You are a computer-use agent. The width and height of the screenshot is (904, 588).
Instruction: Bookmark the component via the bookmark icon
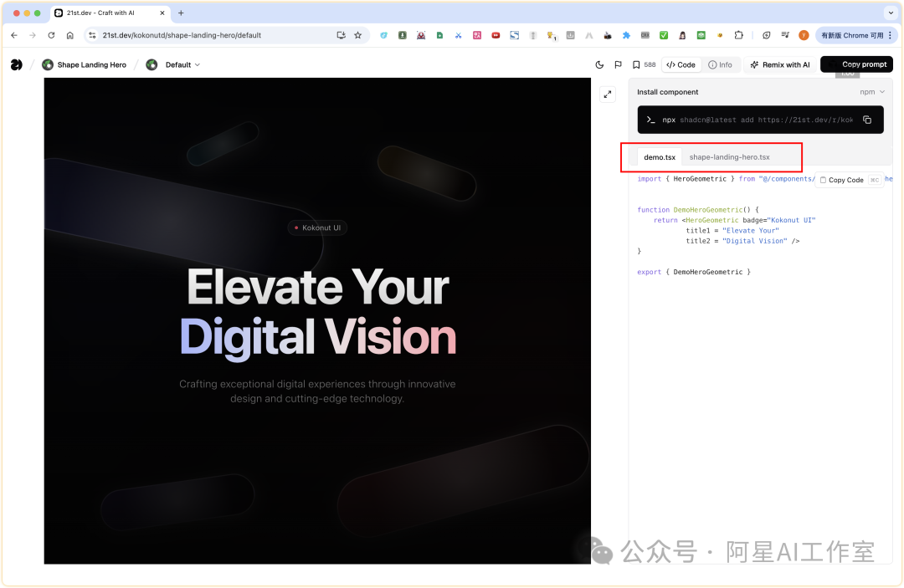tap(636, 64)
